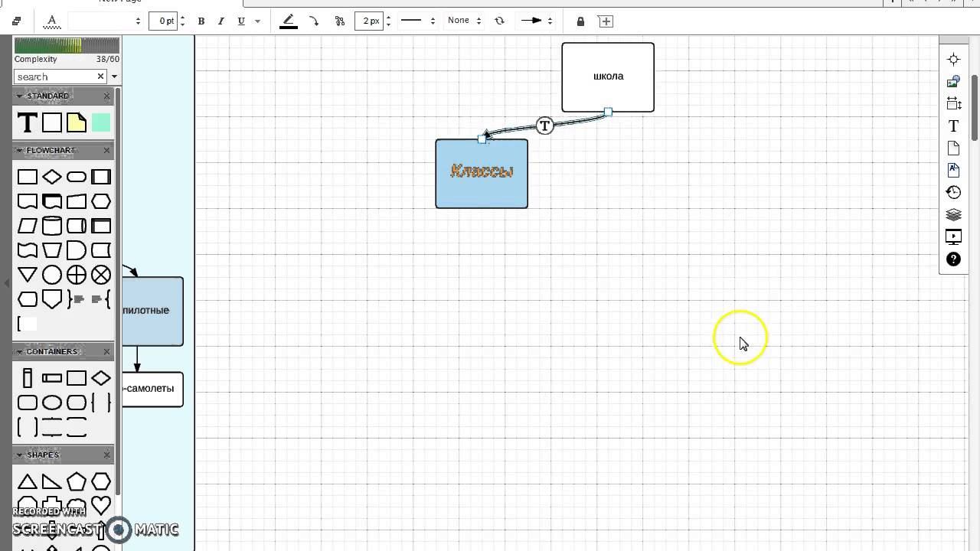This screenshot has width=980, height=551.
Task: Toggle the lock icon in toolbar
Action: tap(580, 21)
